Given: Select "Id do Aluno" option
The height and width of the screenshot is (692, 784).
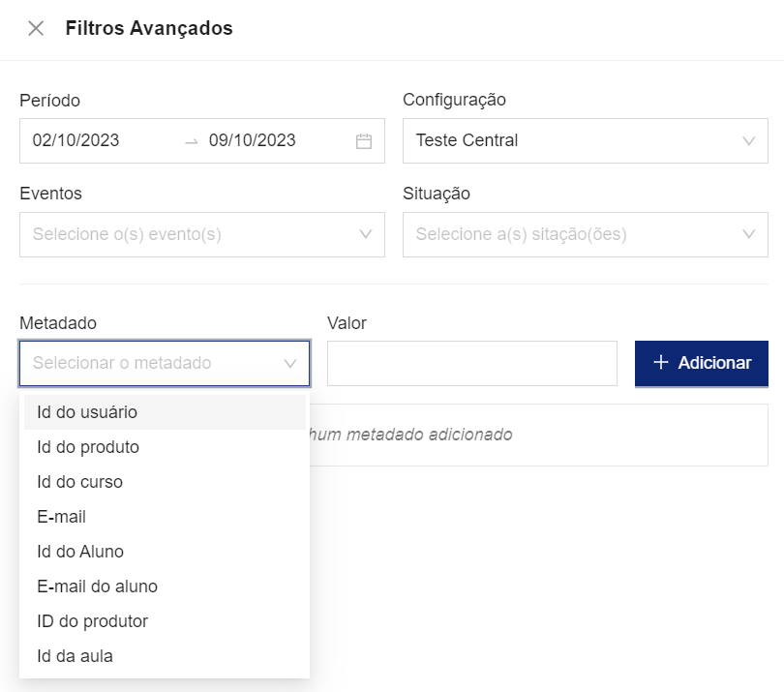Looking at the screenshot, I should pos(80,552).
